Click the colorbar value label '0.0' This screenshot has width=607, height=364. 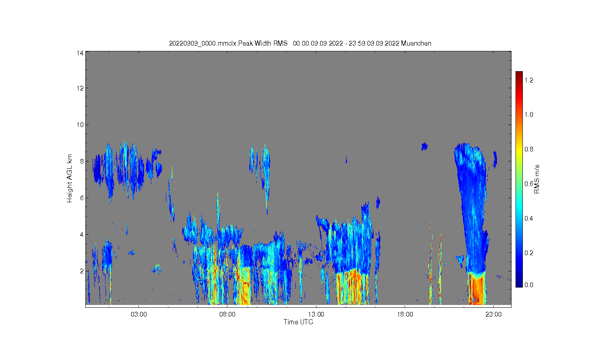(529, 285)
